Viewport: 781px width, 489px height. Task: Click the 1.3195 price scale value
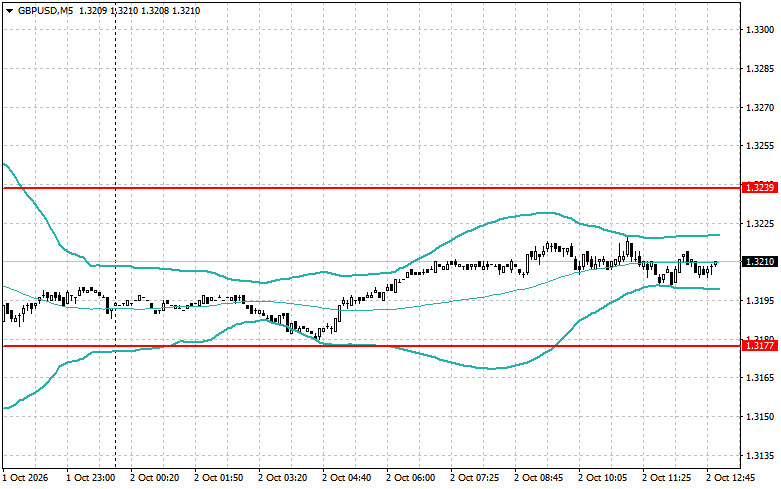pyautogui.click(x=760, y=300)
